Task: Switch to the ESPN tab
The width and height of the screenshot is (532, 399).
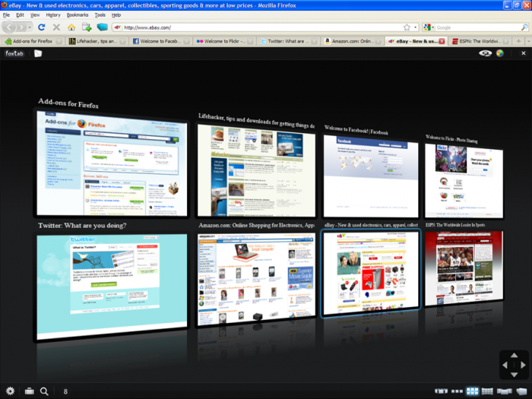Action: click(x=479, y=41)
